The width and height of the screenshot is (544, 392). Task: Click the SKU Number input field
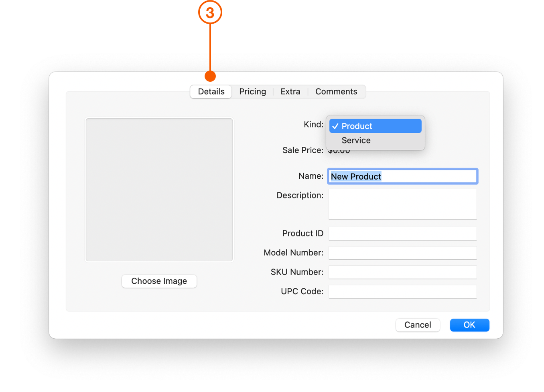point(402,272)
